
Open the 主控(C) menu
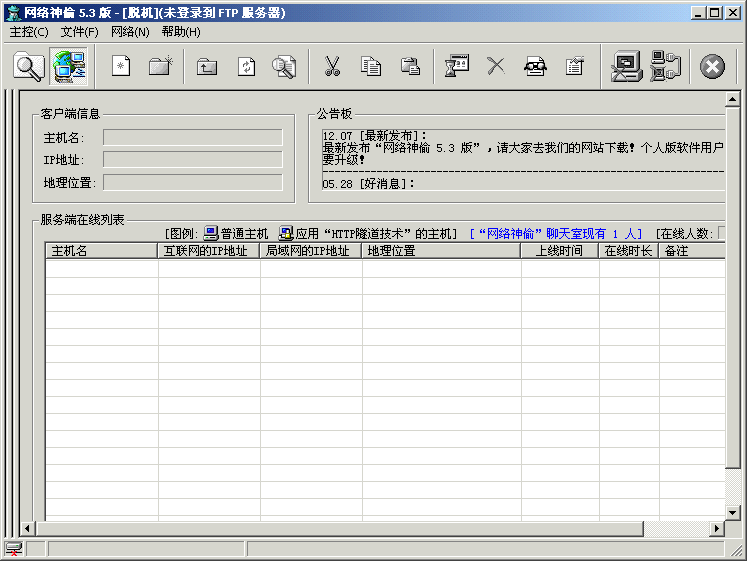click(29, 32)
